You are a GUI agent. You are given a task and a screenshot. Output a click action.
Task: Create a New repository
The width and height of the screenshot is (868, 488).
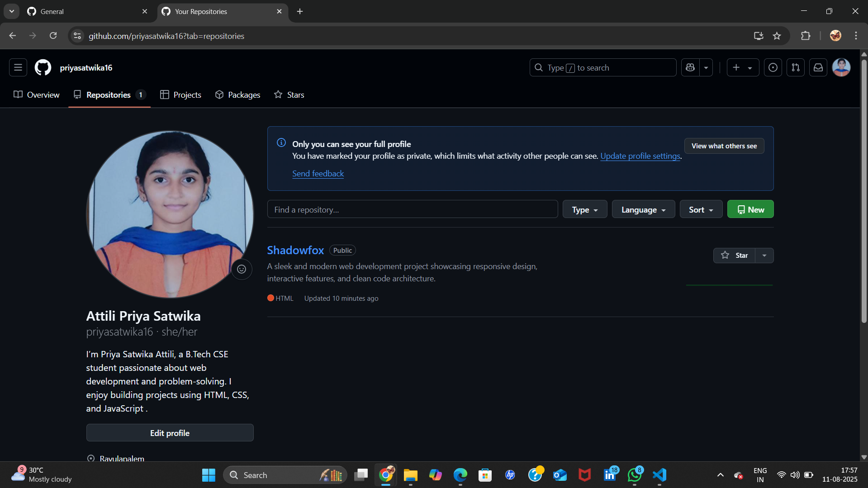point(750,209)
